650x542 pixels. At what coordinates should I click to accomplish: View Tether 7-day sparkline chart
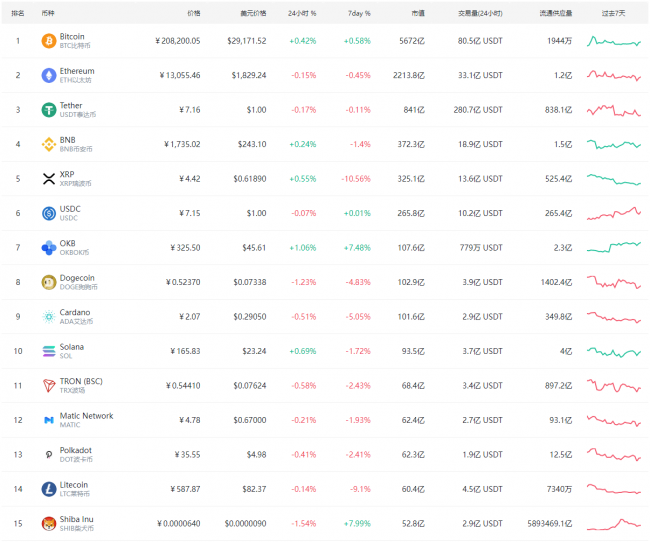coord(614,110)
